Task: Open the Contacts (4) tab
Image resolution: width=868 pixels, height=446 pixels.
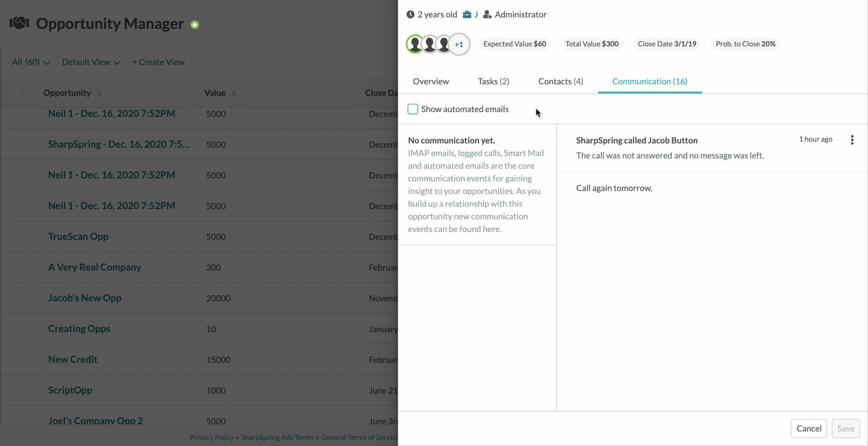Action: point(561,81)
